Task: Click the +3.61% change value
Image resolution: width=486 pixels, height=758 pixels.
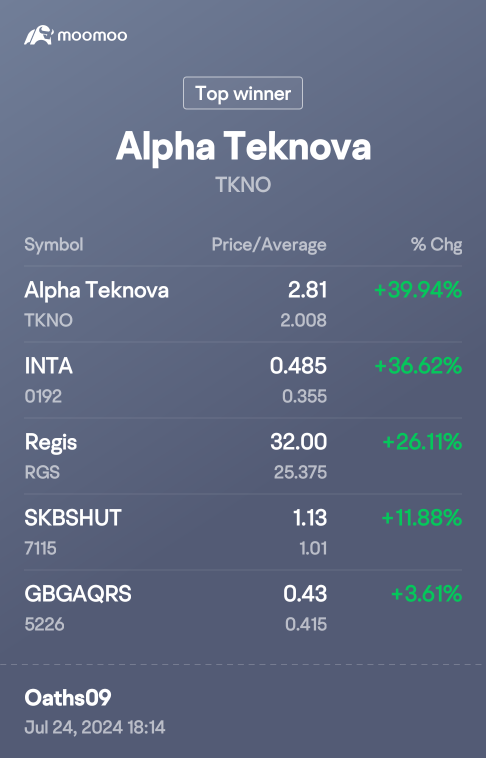Action: click(x=427, y=594)
